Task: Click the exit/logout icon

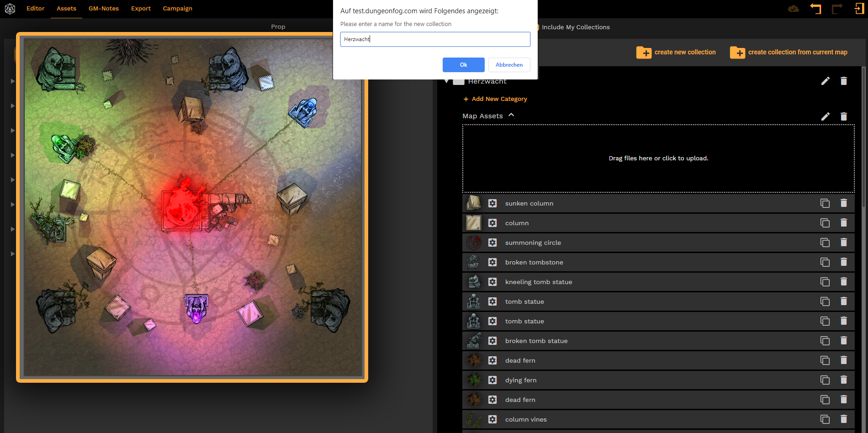Action: (859, 9)
